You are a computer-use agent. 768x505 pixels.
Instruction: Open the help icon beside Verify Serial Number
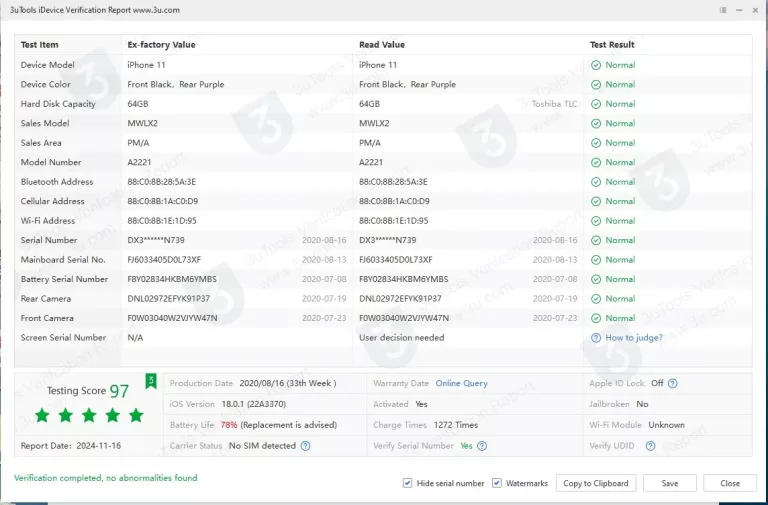point(482,446)
